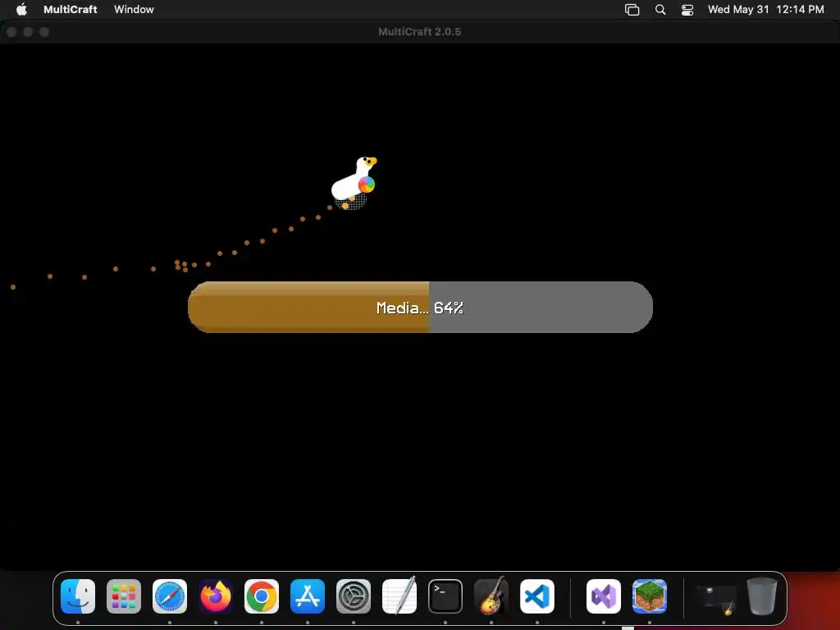This screenshot has height=630, width=840.
Task: Click the date and time clock
Action: coord(765,9)
